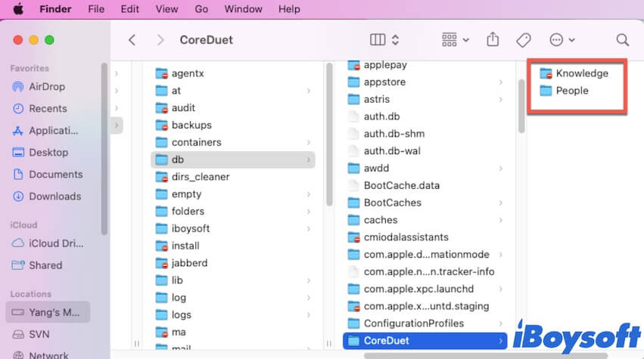Open the view switcher up-down arrows
The image size is (644, 359).
pos(395,40)
